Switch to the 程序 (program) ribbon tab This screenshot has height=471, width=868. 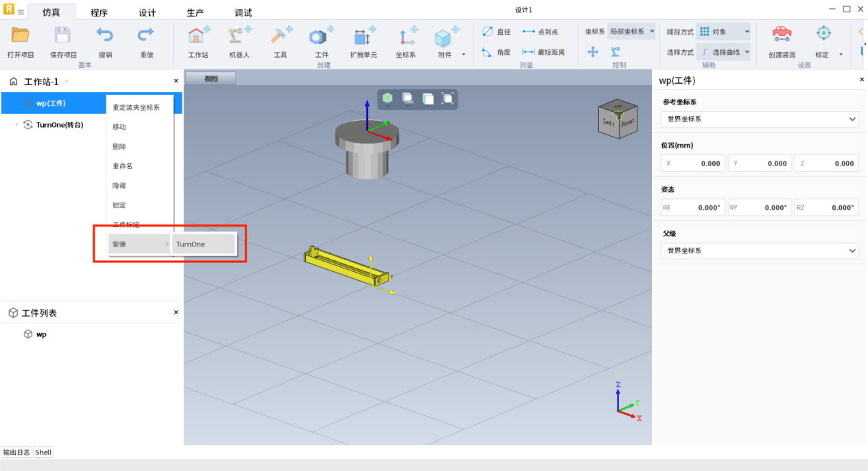(99, 13)
